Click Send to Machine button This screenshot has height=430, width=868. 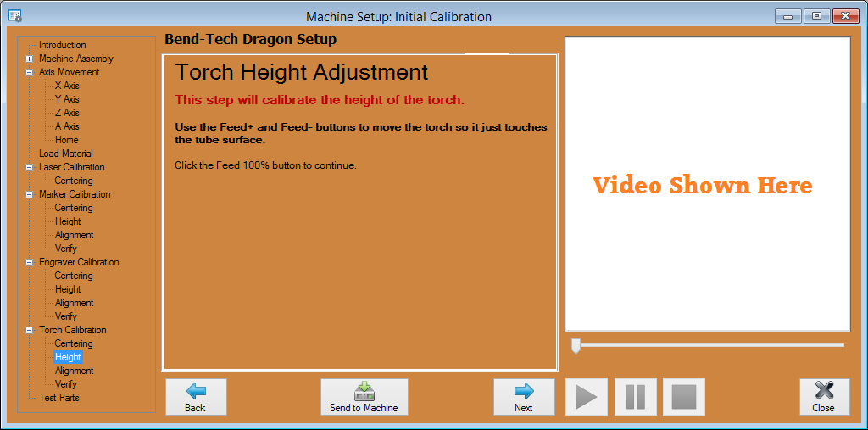coord(364,397)
